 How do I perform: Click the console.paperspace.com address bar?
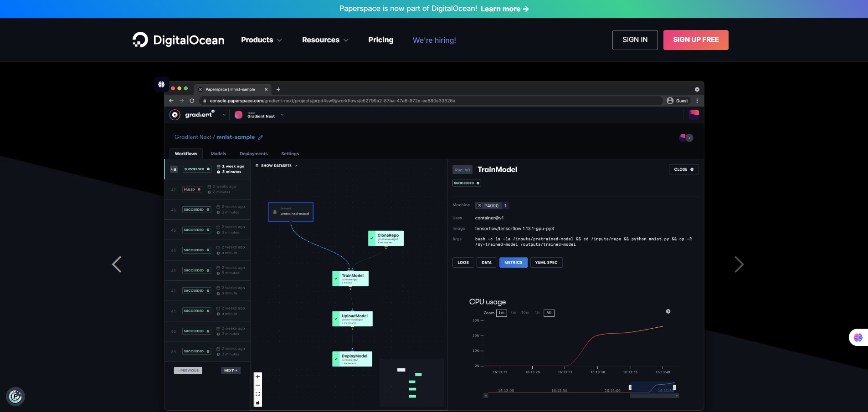[x=431, y=101]
